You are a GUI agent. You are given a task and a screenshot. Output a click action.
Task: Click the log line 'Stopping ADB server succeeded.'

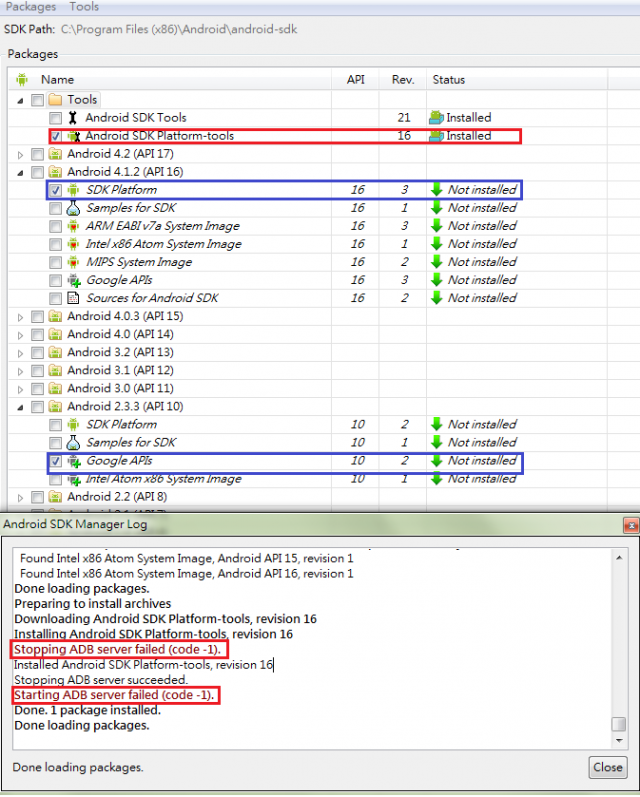click(x=101, y=680)
